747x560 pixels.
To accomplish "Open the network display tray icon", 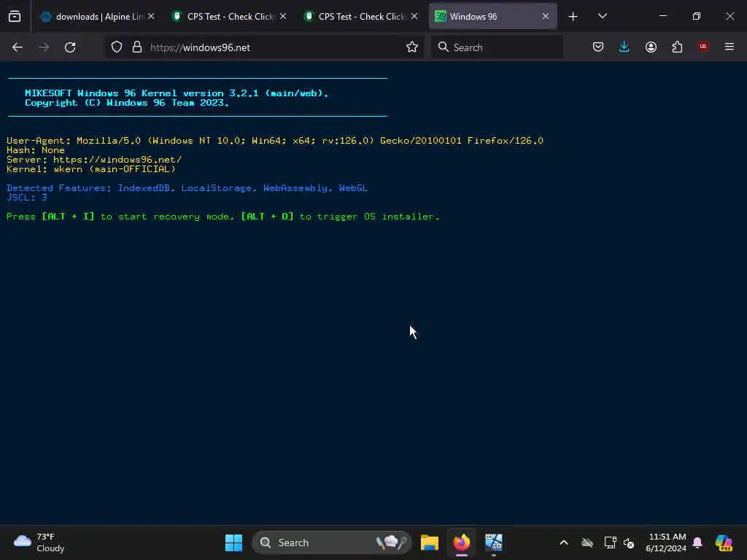I will click(611, 542).
